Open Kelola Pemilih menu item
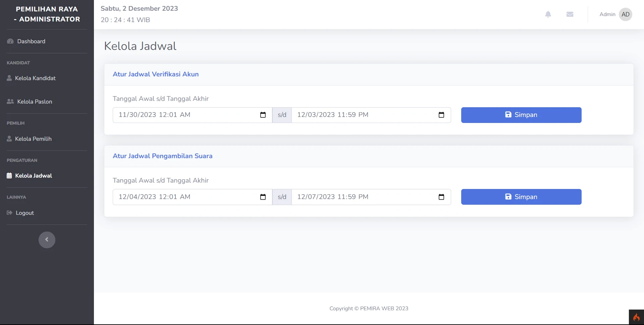The height and width of the screenshot is (325, 644). [33, 139]
